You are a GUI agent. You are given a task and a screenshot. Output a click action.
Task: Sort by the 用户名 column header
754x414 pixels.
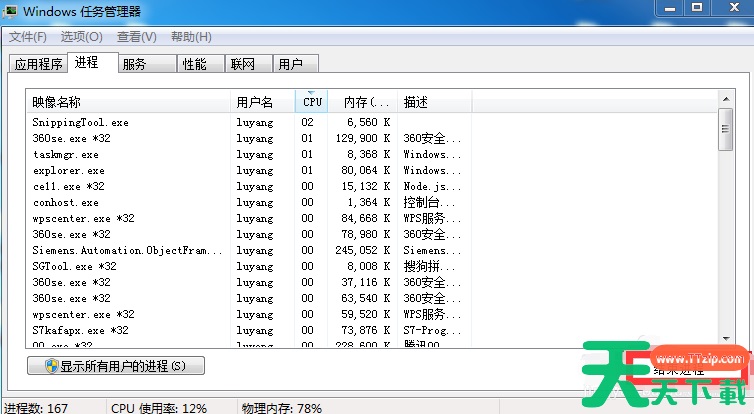pyautogui.click(x=263, y=101)
